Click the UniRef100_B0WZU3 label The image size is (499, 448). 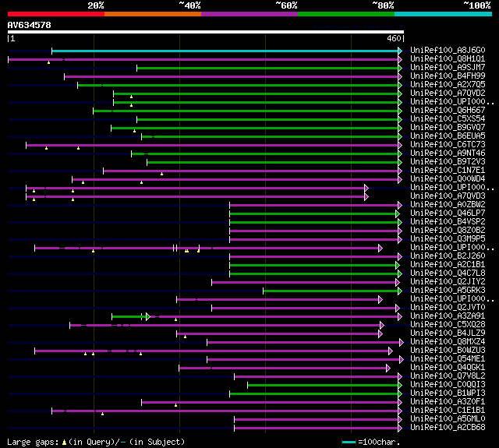[448, 351]
